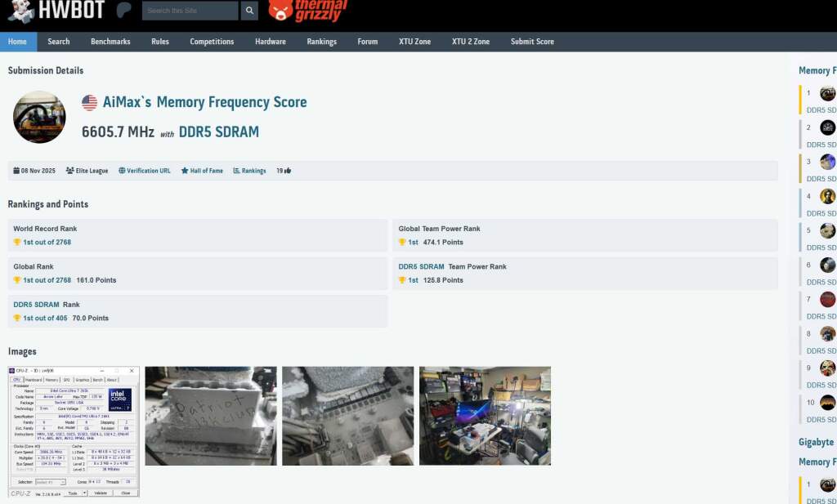Open the workshop room photo thumbnail

pyautogui.click(x=485, y=416)
